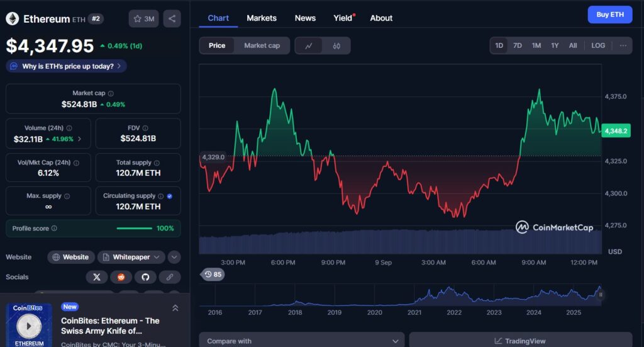Expand the Whitepaper dropdown
Image resolution: width=644 pixels, height=347 pixels.
pyautogui.click(x=131, y=257)
